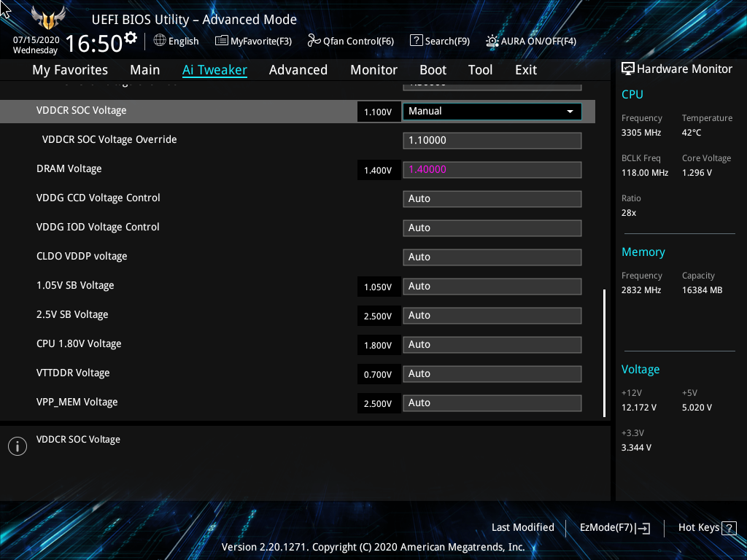
Task: Select the VDDCR SOC Voltage row label
Action: tap(82, 111)
